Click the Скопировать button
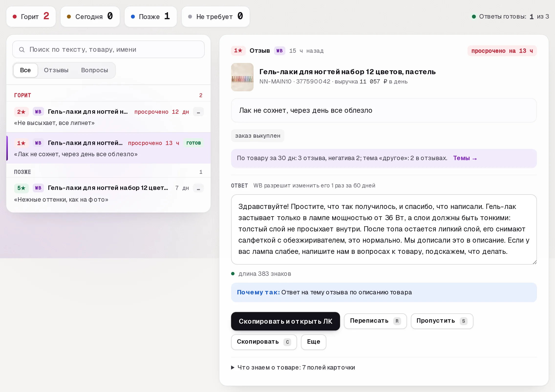Viewport: 555px width, 392px height. click(264, 342)
